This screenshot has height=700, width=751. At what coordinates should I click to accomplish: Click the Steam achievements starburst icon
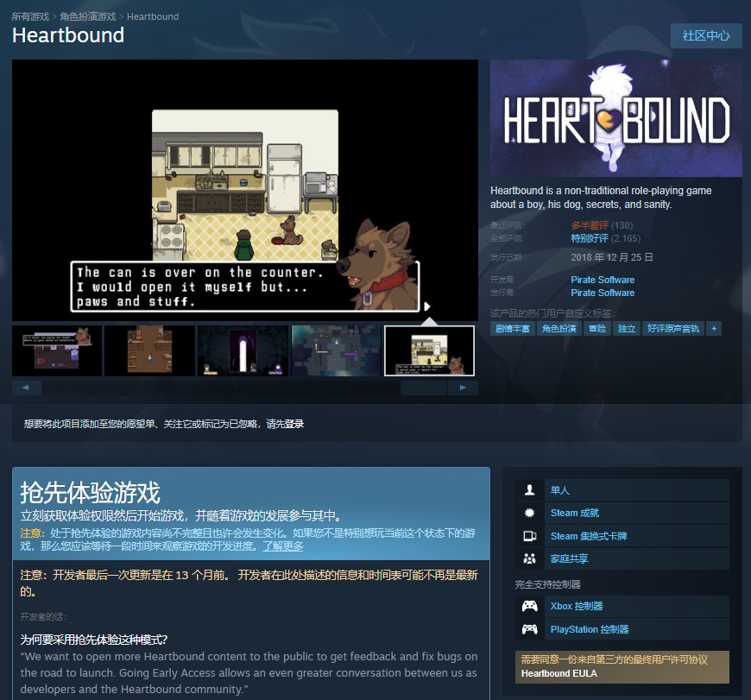click(x=529, y=513)
